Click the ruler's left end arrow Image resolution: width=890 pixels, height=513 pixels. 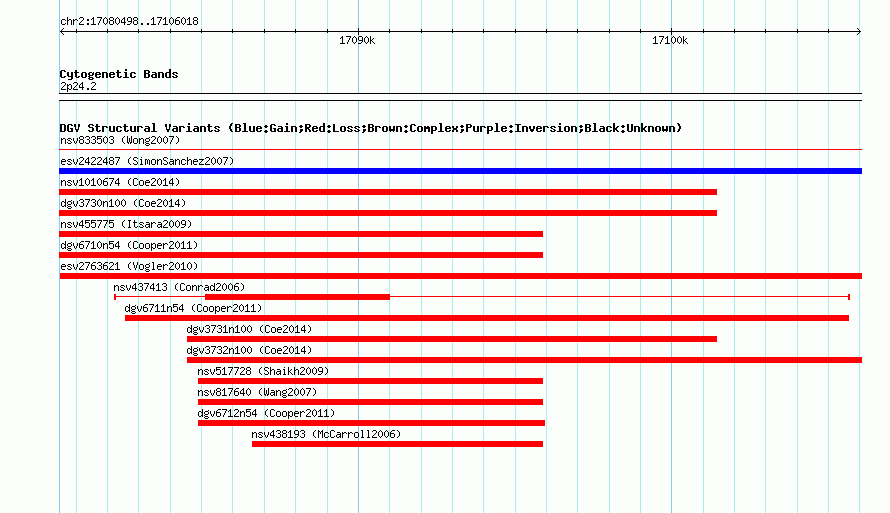tap(62, 31)
